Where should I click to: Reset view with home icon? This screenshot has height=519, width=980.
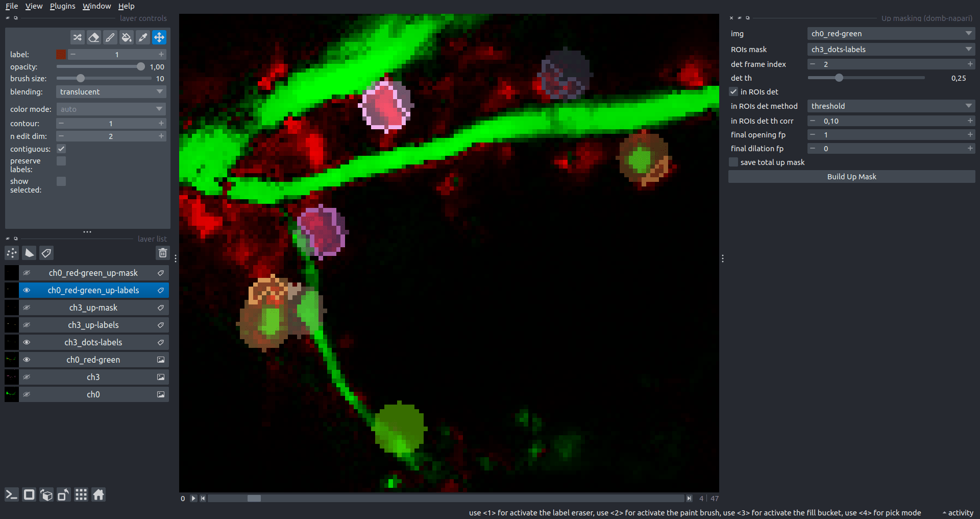[99, 494]
